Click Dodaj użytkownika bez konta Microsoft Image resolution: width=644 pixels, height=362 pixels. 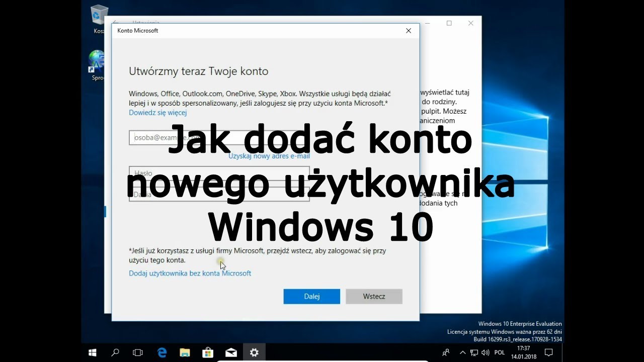[x=190, y=273]
